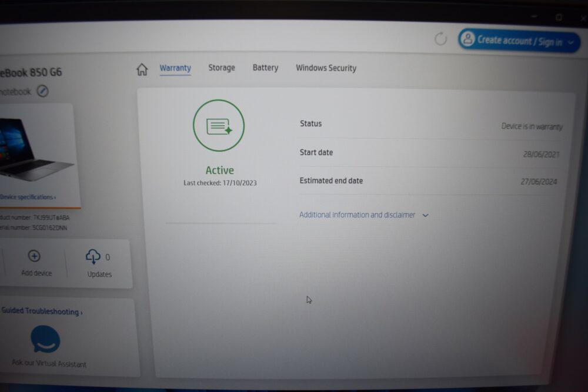Image resolution: width=588 pixels, height=392 pixels.
Task: Select the serial number text
Action: point(34,227)
